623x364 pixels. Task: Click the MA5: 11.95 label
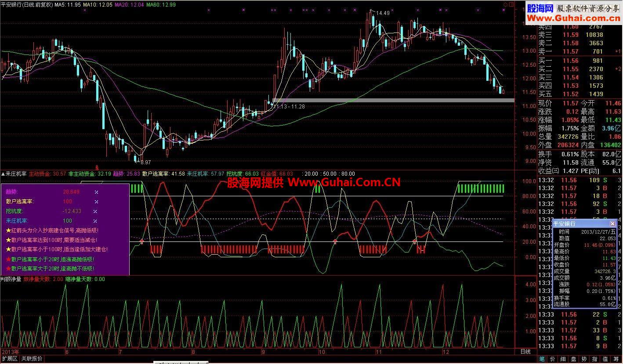pyautogui.click(x=68, y=5)
